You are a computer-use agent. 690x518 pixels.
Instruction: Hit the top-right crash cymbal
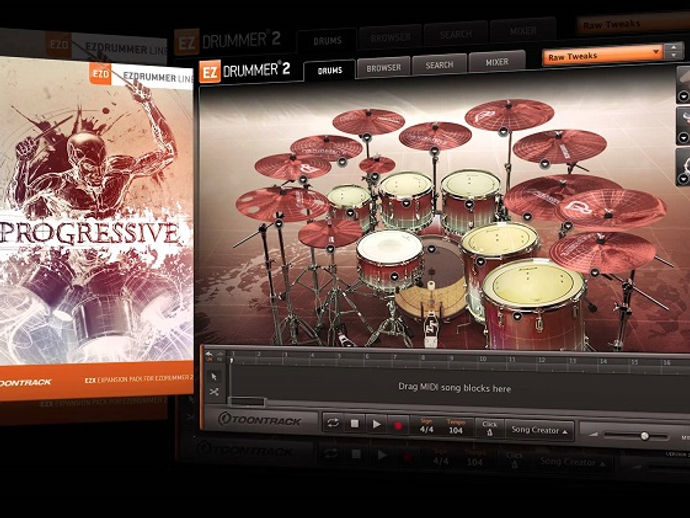tap(509, 114)
